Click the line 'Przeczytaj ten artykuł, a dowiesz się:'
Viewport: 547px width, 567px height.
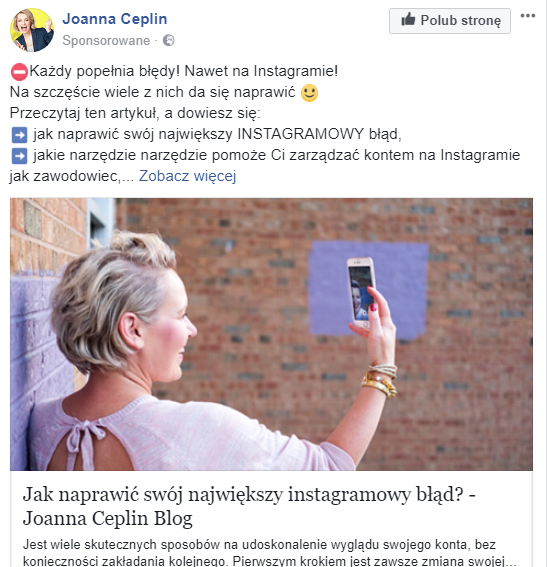(x=135, y=113)
